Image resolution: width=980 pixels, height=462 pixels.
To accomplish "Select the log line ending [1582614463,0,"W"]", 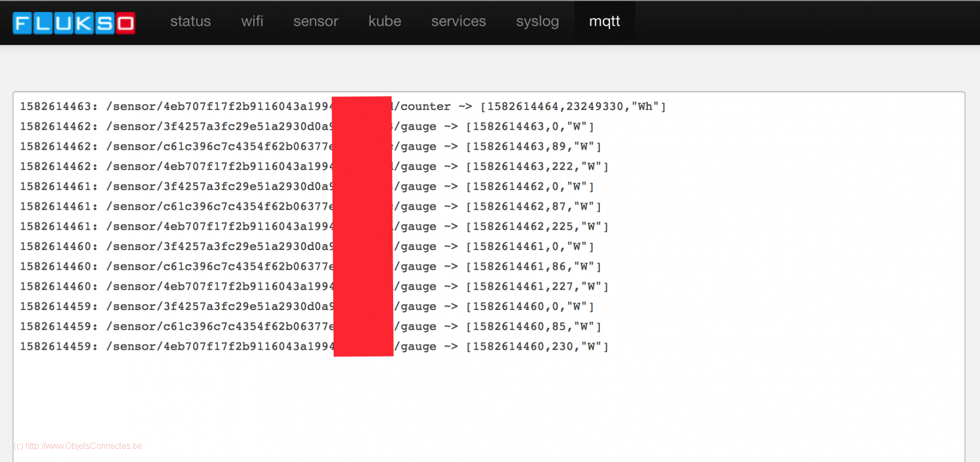I will point(307,126).
